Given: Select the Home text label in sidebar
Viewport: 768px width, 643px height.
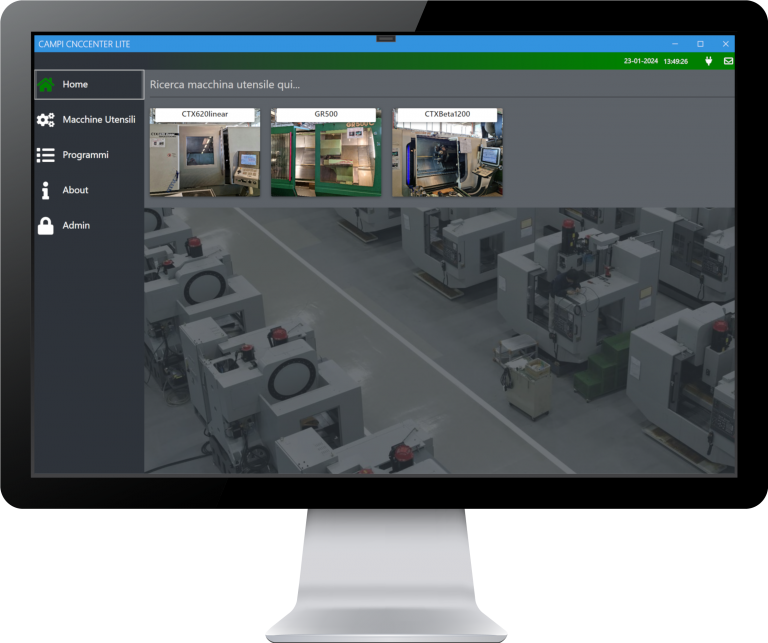Looking at the screenshot, I should tap(75, 85).
